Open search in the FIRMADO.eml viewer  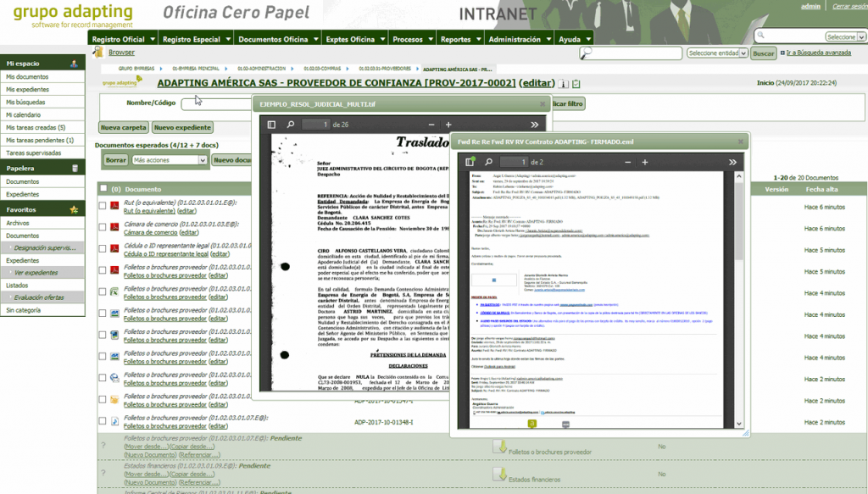coord(488,162)
